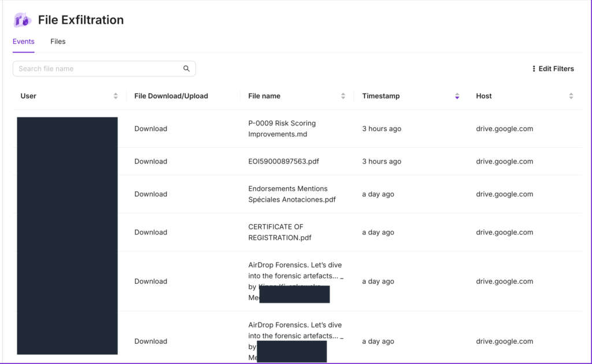
Task: Select P-0009 Risk Scoring Improvements.md row
Action: pyautogui.click(x=282, y=129)
